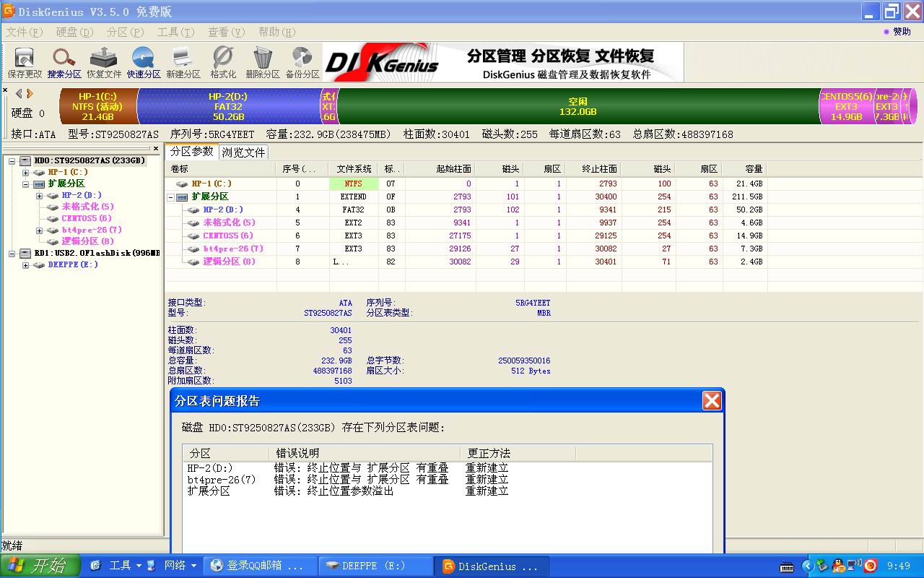Image resolution: width=924 pixels, height=578 pixels.
Task: Open the 帮助(H) menu
Action: [277, 32]
